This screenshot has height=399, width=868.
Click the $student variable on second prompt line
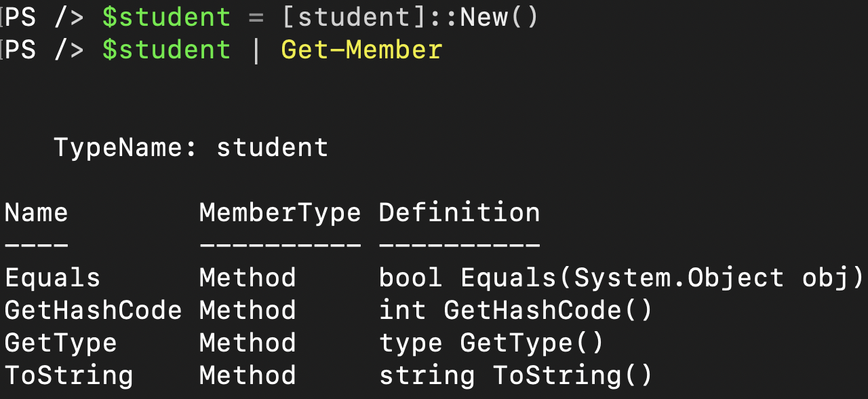click(167, 50)
